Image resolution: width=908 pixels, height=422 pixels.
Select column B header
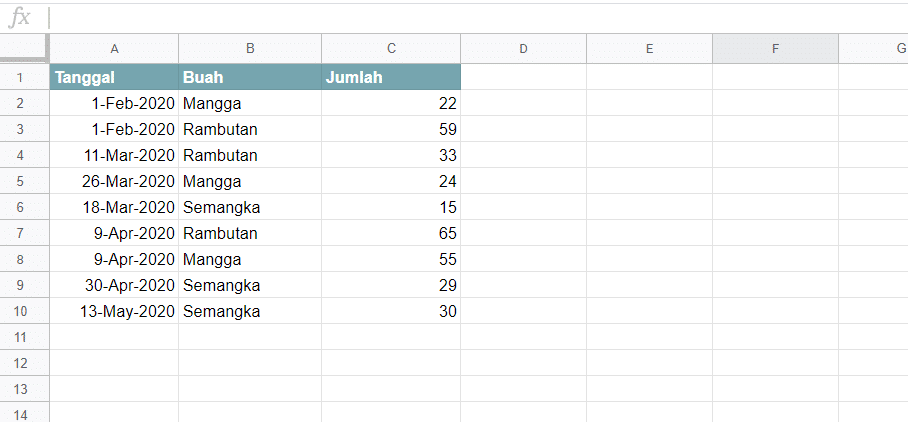[x=250, y=48]
